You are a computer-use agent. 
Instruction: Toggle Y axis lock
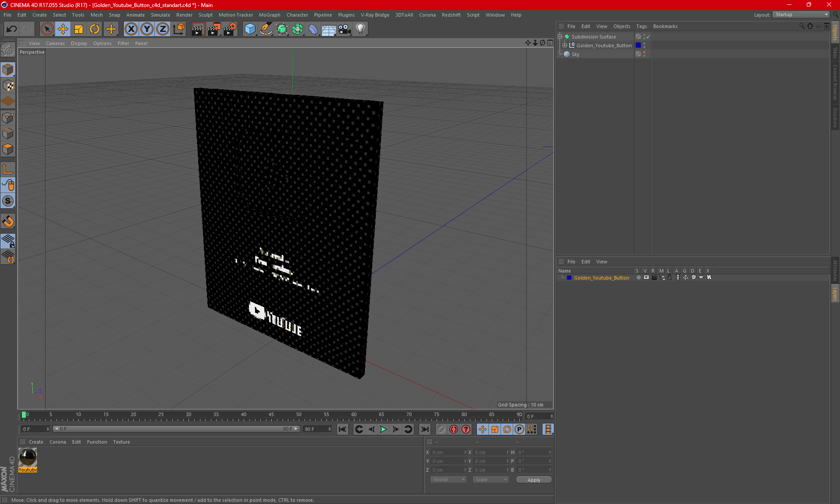(x=147, y=29)
